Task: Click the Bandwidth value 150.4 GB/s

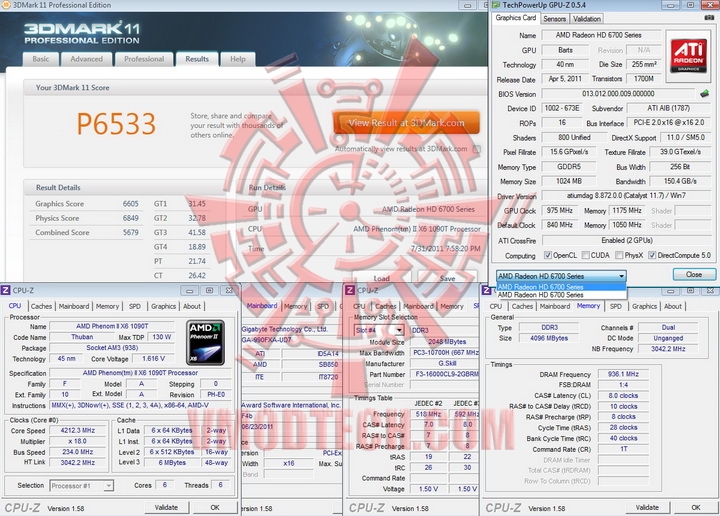Action: pos(680,181)
